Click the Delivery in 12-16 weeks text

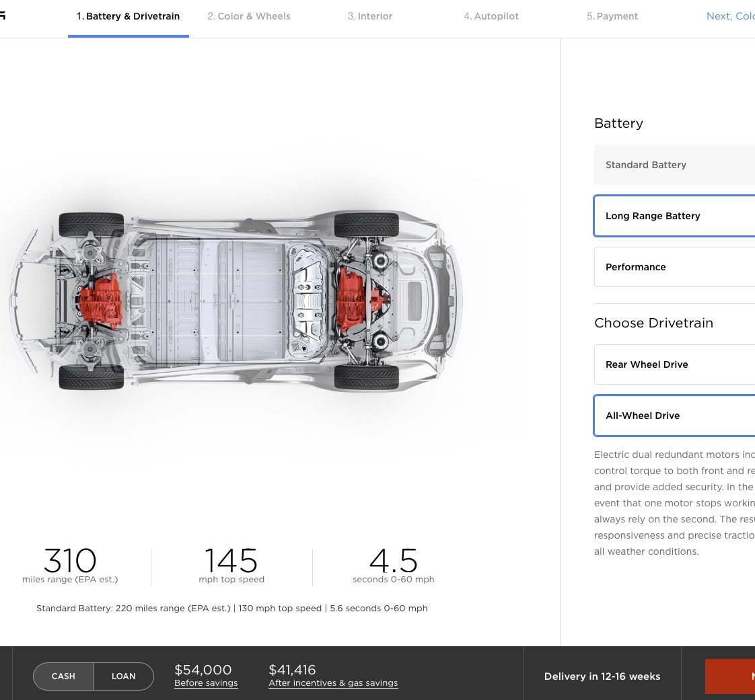(602, 676)
